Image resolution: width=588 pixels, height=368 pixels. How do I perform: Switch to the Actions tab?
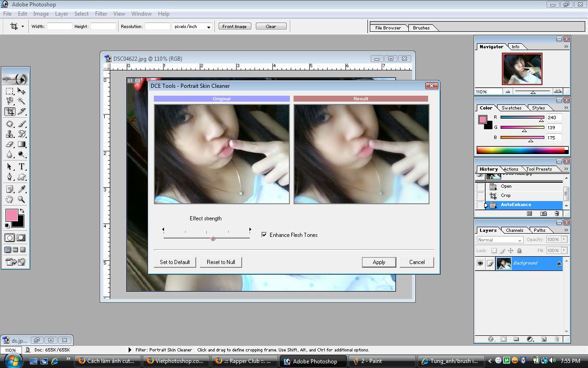click(511, 169)
